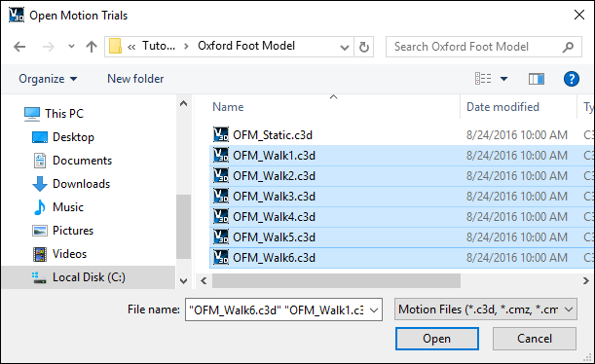This screenshot has height=364, width=595.
Task: Expand the view options dropdown arrow
Action: (503, 79)
